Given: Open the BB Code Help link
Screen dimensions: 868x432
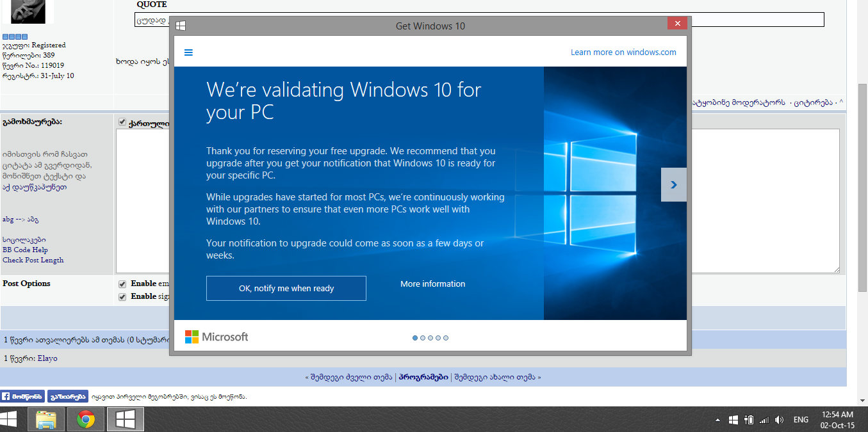Looking at the screenshot, I should point(25,250).
